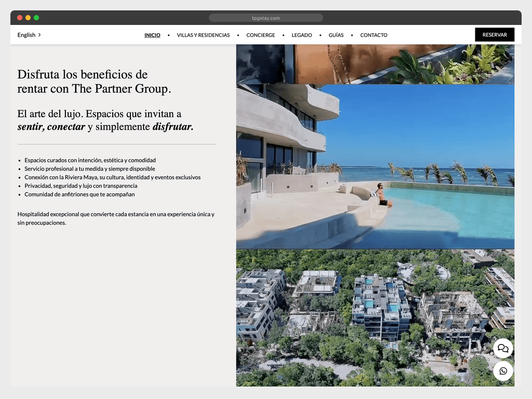This screenshot has width=532, height=399.
Task: Click the terrace plants photo at top
Action: pos(375,64)
